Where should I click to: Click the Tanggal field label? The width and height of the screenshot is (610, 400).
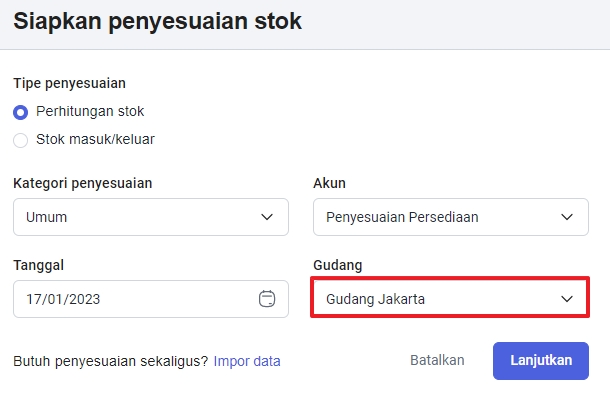(39, 265)
